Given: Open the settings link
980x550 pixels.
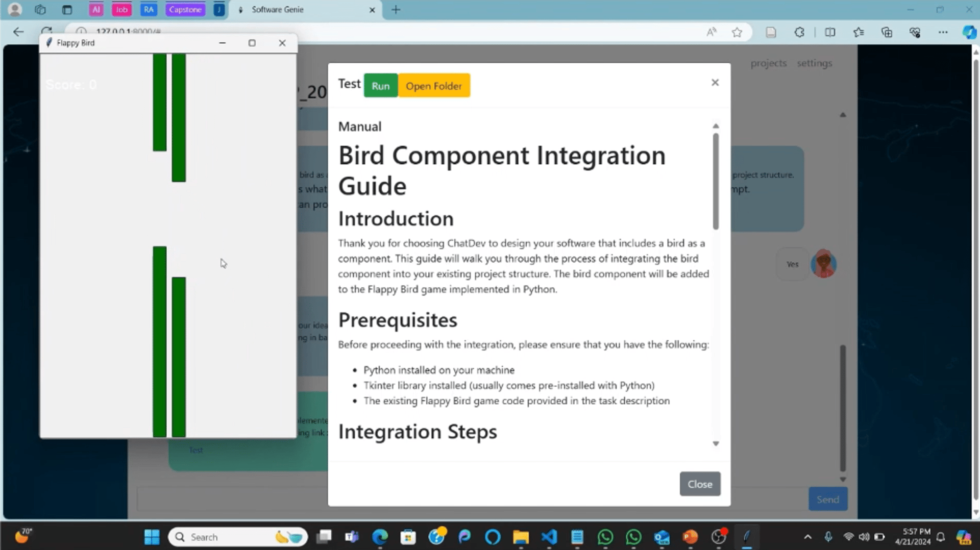Looking at the screenshot, I should point(815,63).
